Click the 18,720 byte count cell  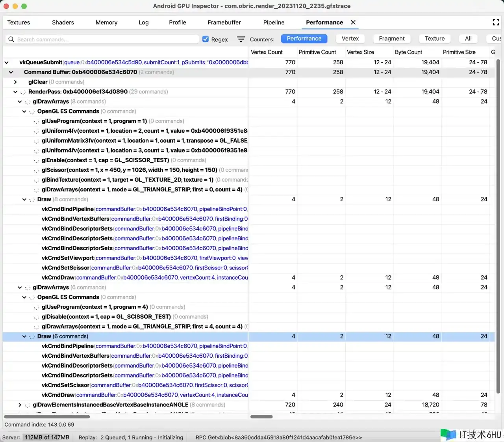[430, 405]
